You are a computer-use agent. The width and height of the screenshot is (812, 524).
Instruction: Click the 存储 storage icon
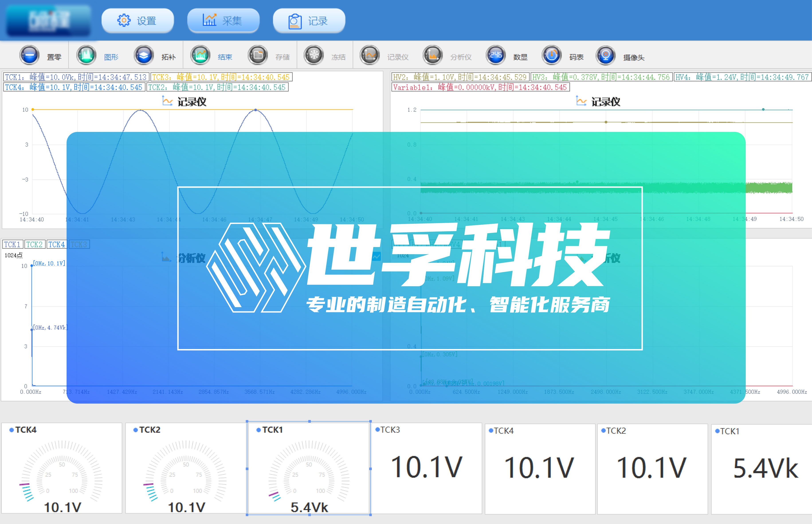pyautogui.click(x=258, y=55)
